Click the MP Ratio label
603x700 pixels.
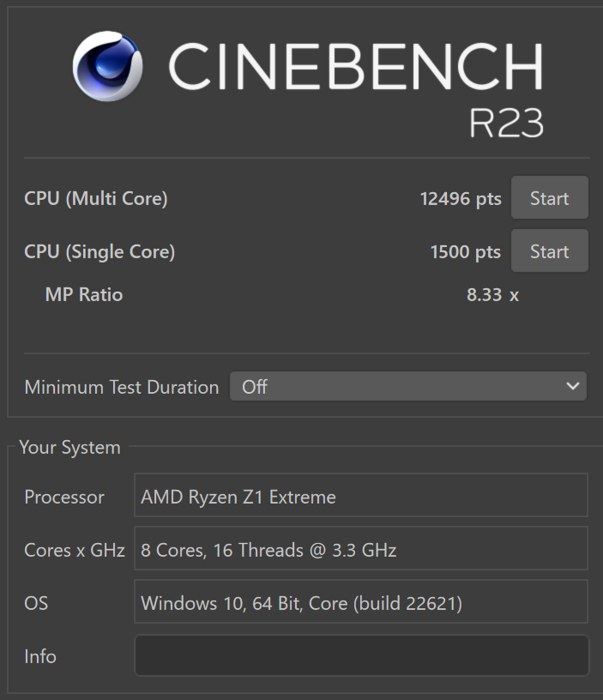pyautogui.click(x=84, y=294)
